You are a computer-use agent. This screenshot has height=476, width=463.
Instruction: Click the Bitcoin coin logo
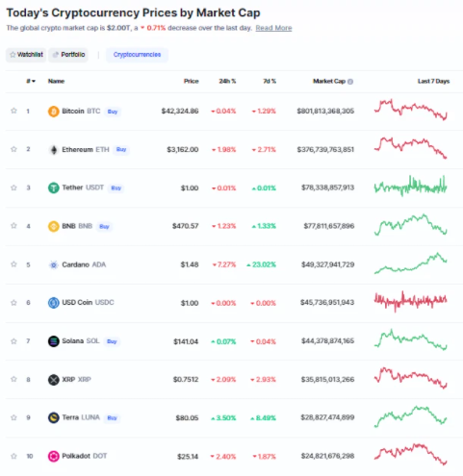54,112
